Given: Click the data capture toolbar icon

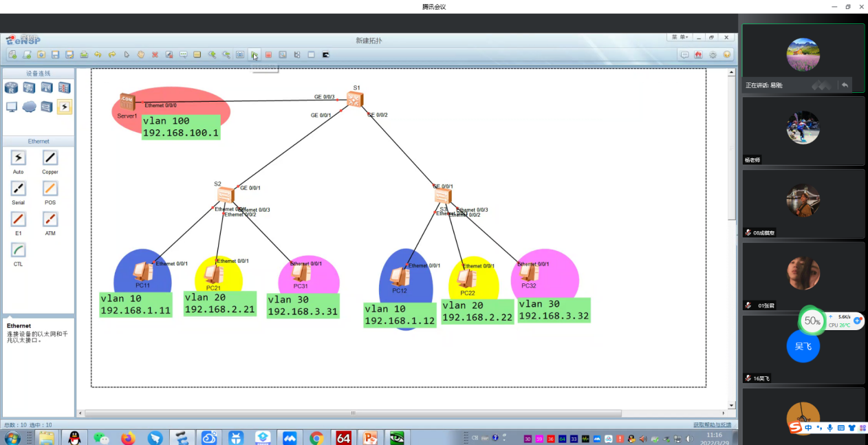Looking at the screenshot, I should point(283,54).
